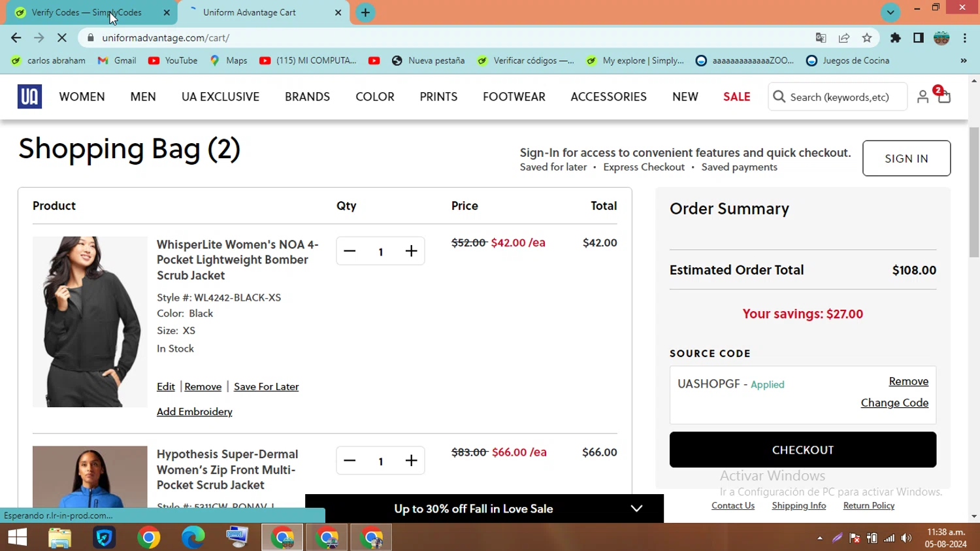
Task: Edit the WhisperLite jacket item
Action: (166, 387)
